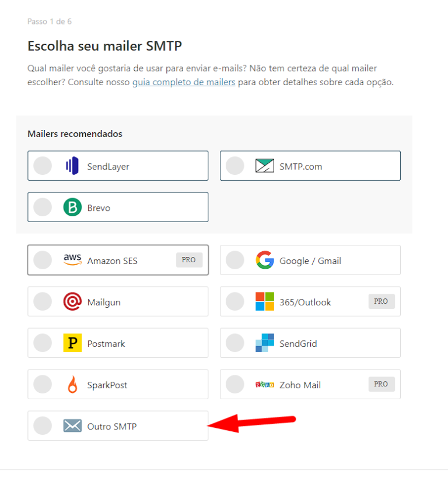Open the guia completo de mailers link
This screenshot has height=482, width=448.
click(x=184, y=82)
